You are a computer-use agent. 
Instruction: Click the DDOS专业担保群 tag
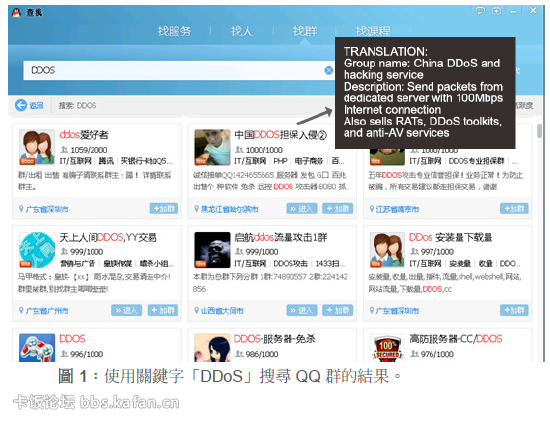[476, 161]
